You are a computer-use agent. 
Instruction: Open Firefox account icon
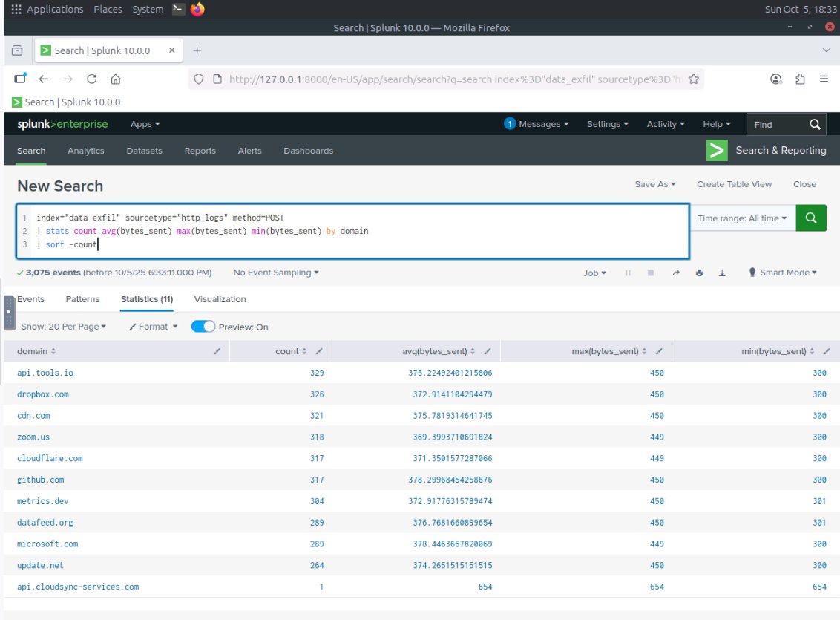point(775,79)
